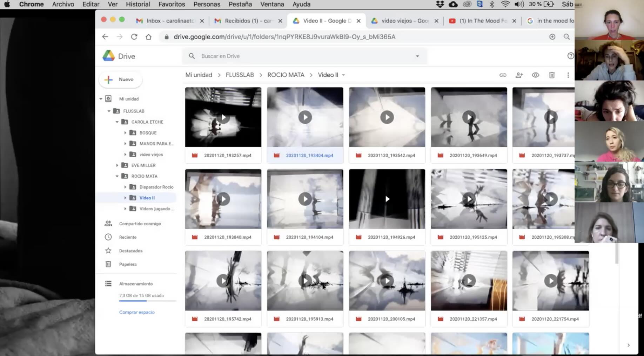Collapse the ROCIO MATA folder arrow
644x356 pixels.
(x=117, y=176)
